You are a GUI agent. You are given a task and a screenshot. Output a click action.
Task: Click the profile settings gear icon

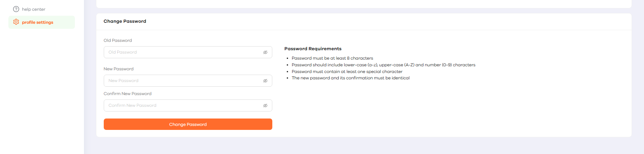pyautogui.click(x=16, y=22)
